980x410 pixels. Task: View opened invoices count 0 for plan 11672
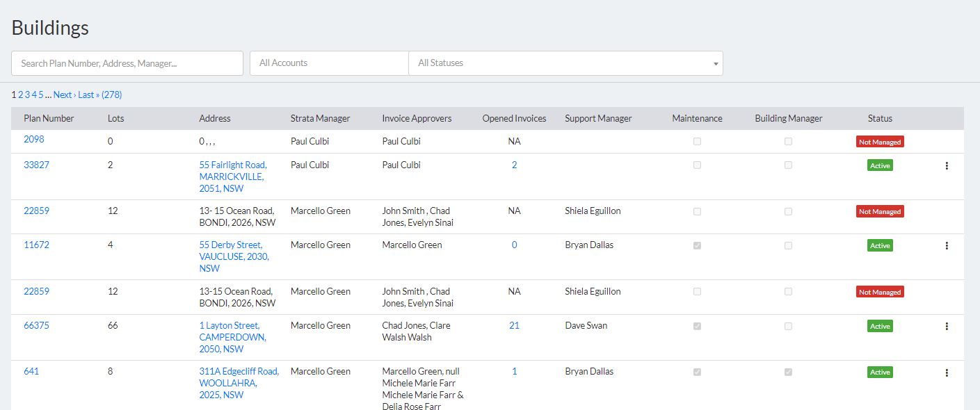514,245
